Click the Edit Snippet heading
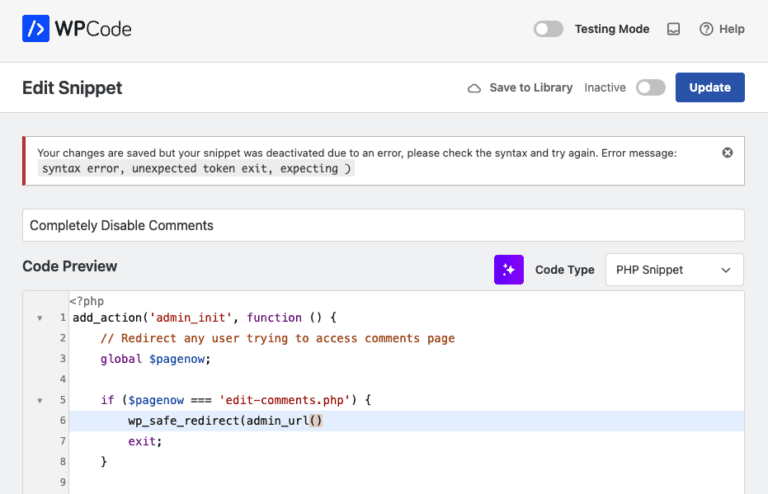This screenshot has height=494, width=768. (72, 88)
